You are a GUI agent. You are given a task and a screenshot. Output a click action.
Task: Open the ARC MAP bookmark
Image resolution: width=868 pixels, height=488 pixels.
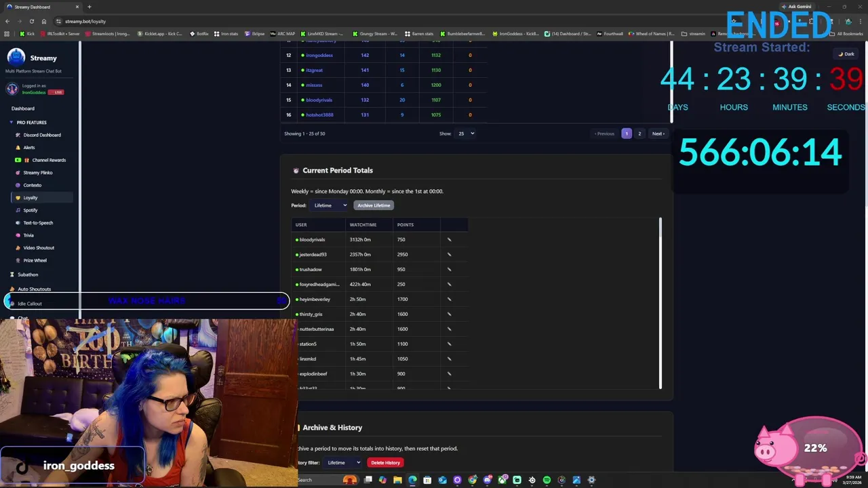pos(283,33)
